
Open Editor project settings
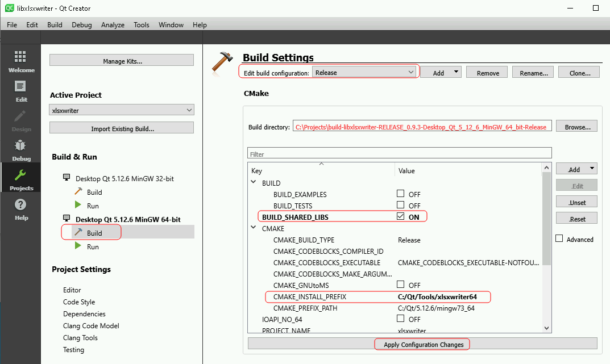coord(72,290)
